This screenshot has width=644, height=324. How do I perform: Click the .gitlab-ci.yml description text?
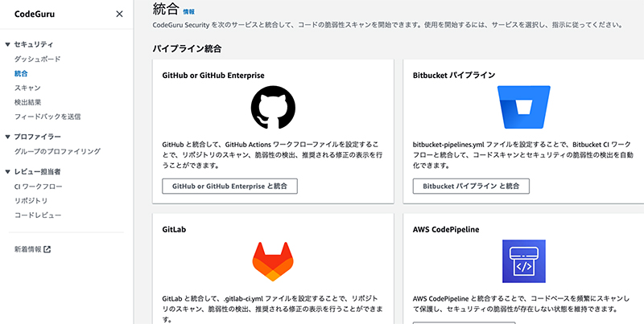[x=272, y=309]
